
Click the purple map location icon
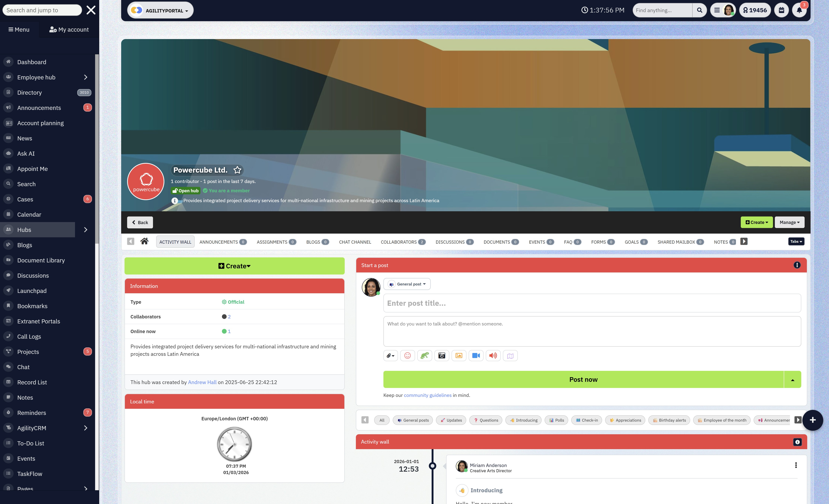tap(510, 356)
